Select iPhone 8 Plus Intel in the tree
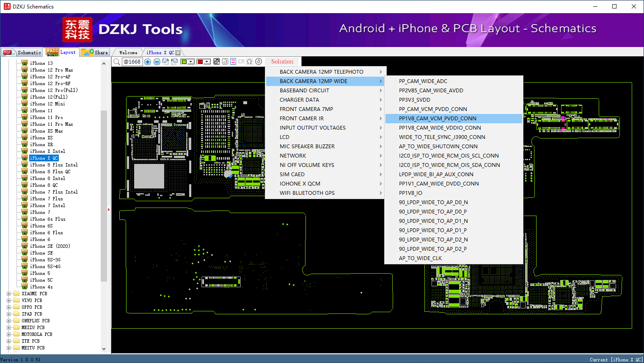 [x=54, y=165]
